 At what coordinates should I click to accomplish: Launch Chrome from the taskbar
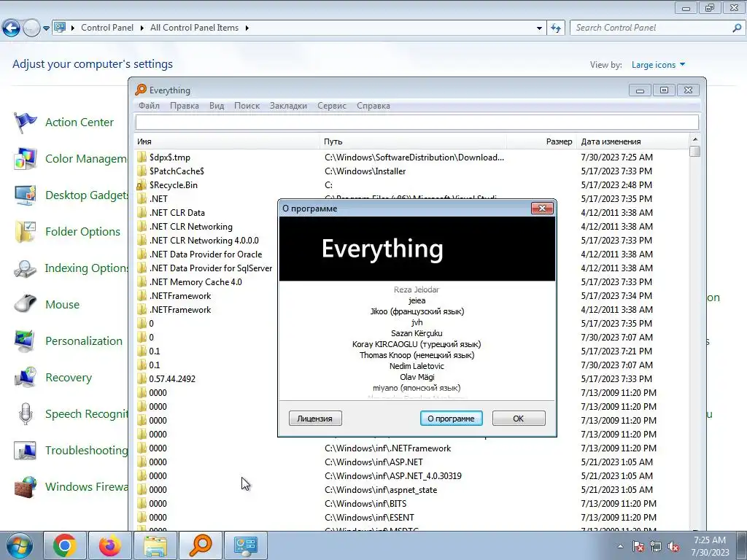65,545
